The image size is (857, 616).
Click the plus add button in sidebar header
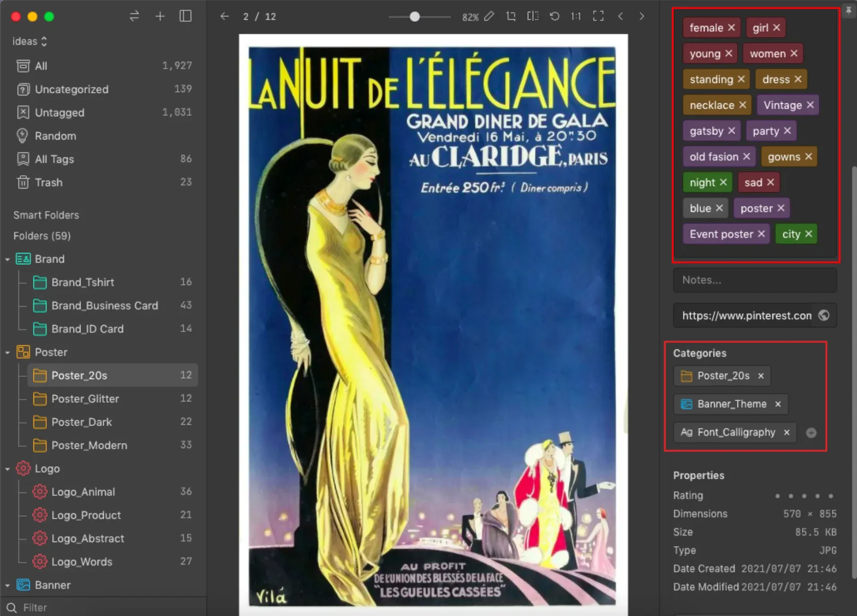[x=160, y=17]
